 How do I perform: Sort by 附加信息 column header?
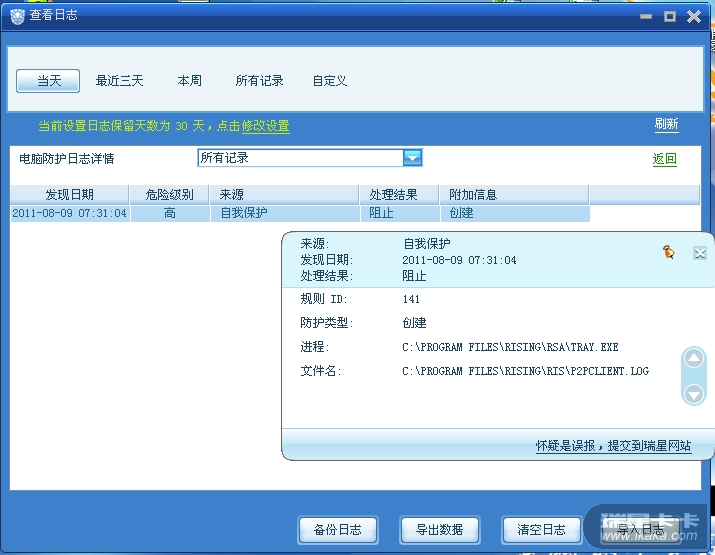514,195
